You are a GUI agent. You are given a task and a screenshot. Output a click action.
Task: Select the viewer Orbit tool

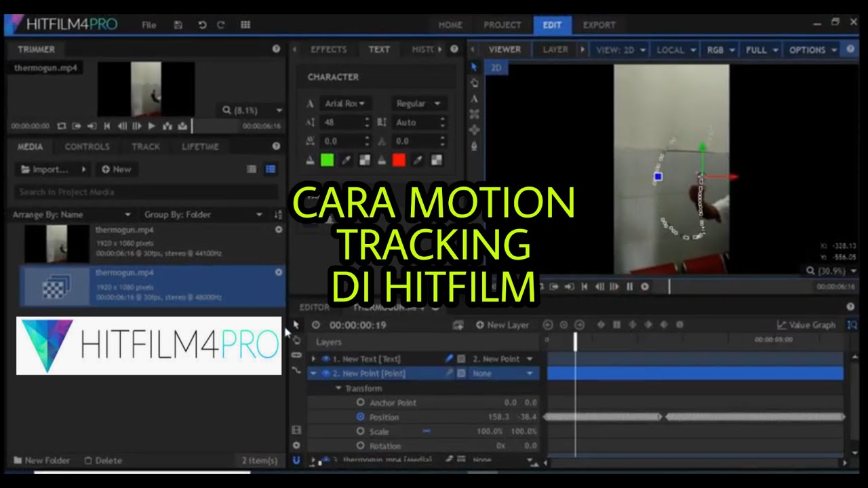pyautogui.click(x=474, y=115)
